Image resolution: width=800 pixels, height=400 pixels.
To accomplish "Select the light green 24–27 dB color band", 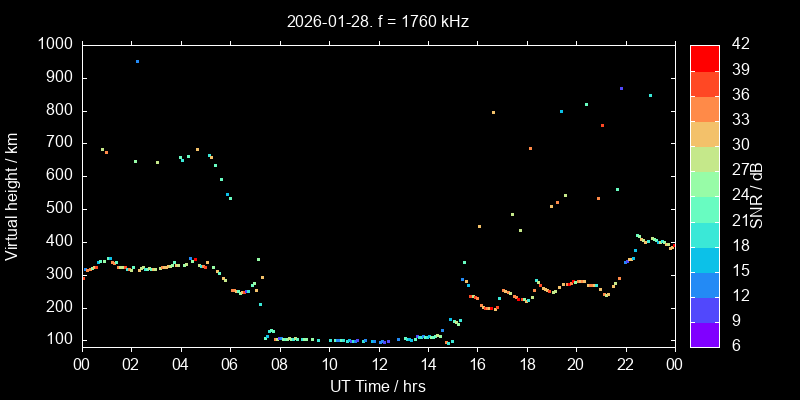I will (x=703, y=184).
